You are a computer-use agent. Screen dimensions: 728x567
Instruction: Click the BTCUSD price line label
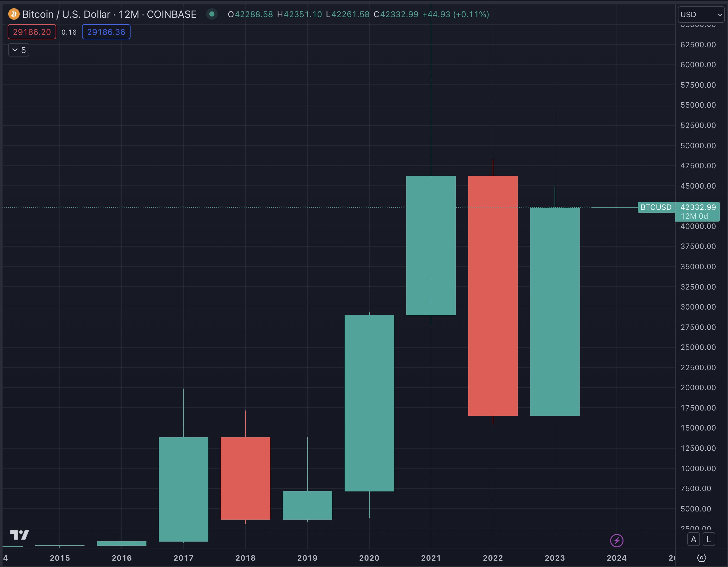(656, 207)
